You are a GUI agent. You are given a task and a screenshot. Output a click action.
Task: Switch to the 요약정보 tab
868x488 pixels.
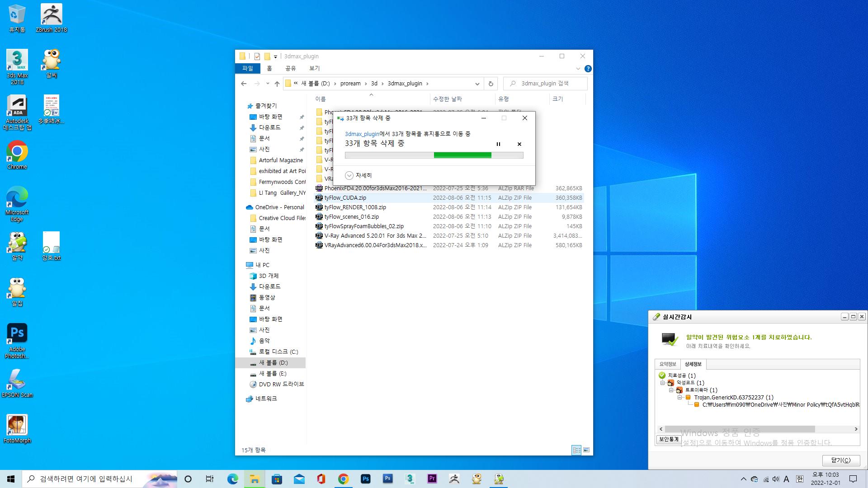668,364
